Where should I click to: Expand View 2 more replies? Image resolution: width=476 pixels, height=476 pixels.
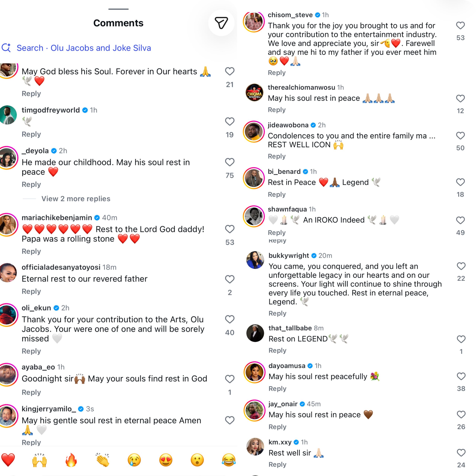coord(76,199)
